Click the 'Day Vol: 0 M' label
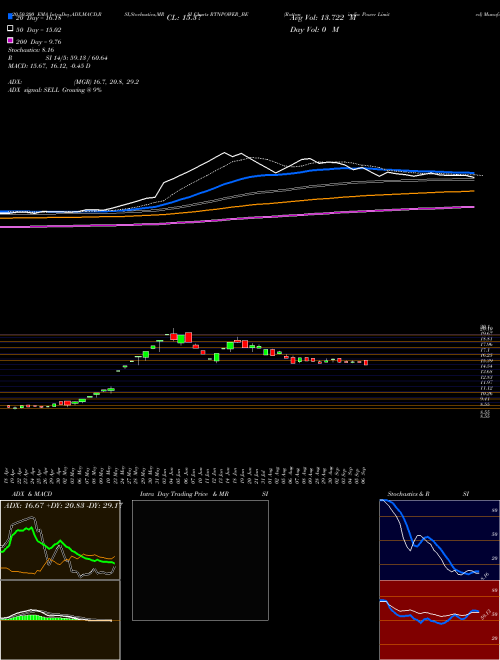 pyautogui.click(x=314, y=30)
